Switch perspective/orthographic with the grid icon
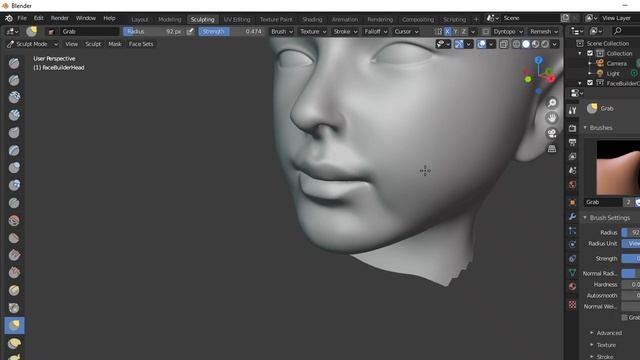 click(x=552, y=149)
